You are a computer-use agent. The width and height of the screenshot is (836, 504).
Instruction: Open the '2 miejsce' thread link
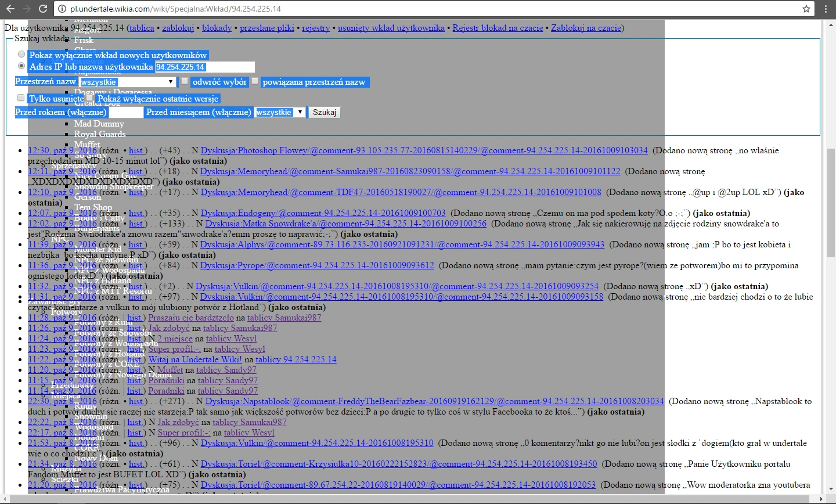point(175,339)
